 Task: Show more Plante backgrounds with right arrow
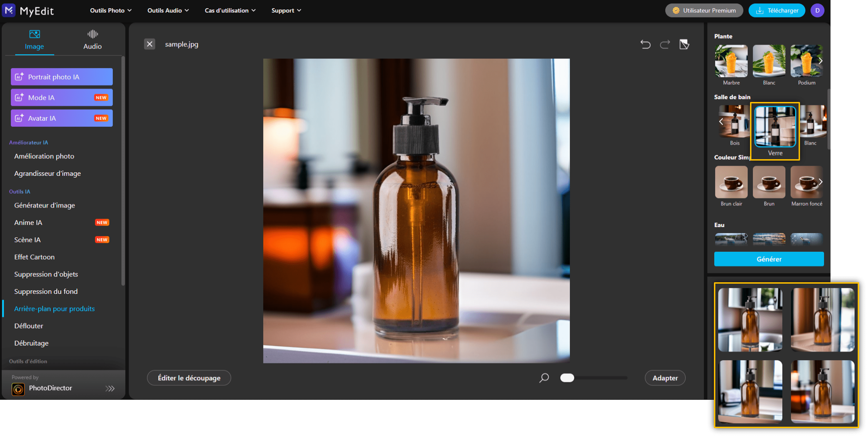point(820,61)
